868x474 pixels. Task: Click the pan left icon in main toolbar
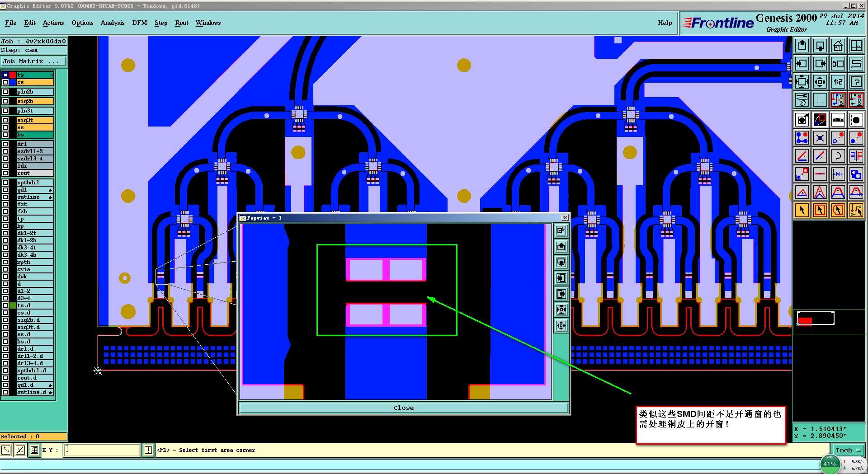tap(802, 64)
